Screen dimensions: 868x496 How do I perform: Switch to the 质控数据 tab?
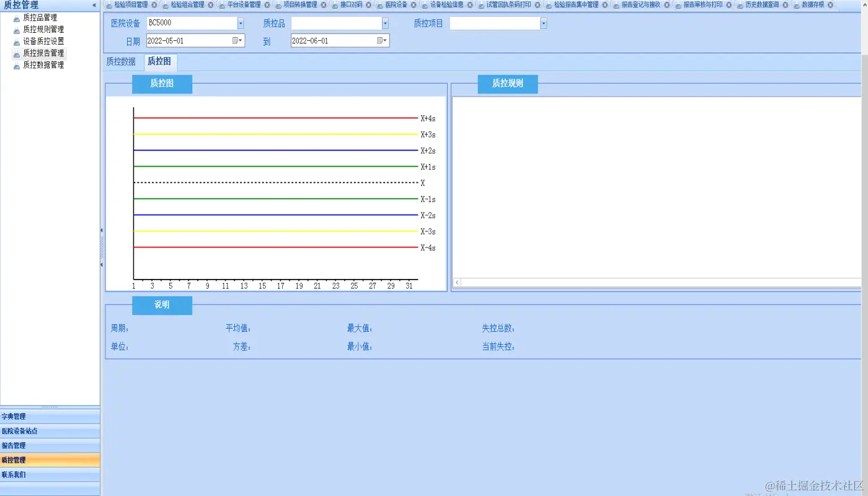point(121,62)
